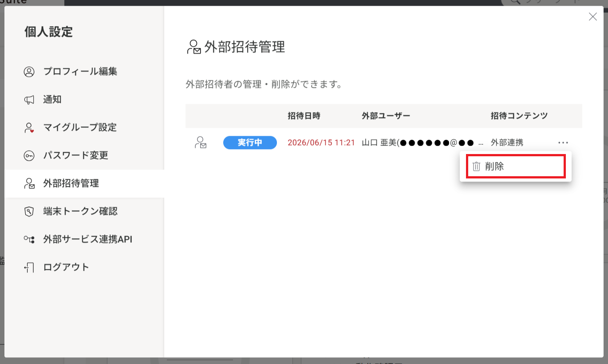Click the shield icon for device token

[x=29, y=212]
